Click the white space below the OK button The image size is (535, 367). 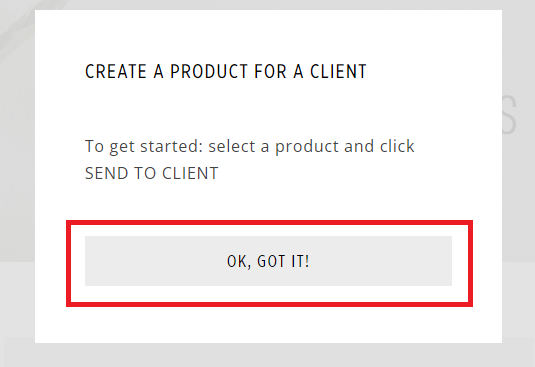(x=268, y=325)
